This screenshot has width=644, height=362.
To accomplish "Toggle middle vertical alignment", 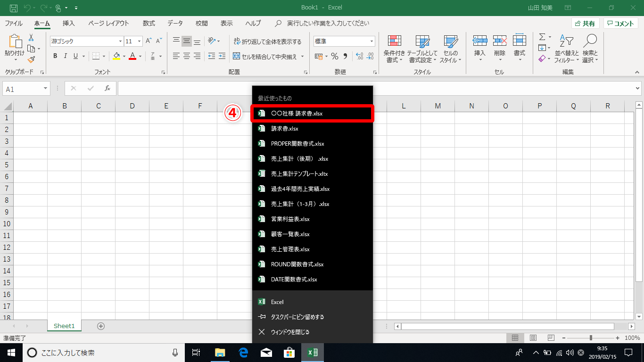I will point(187,41).
